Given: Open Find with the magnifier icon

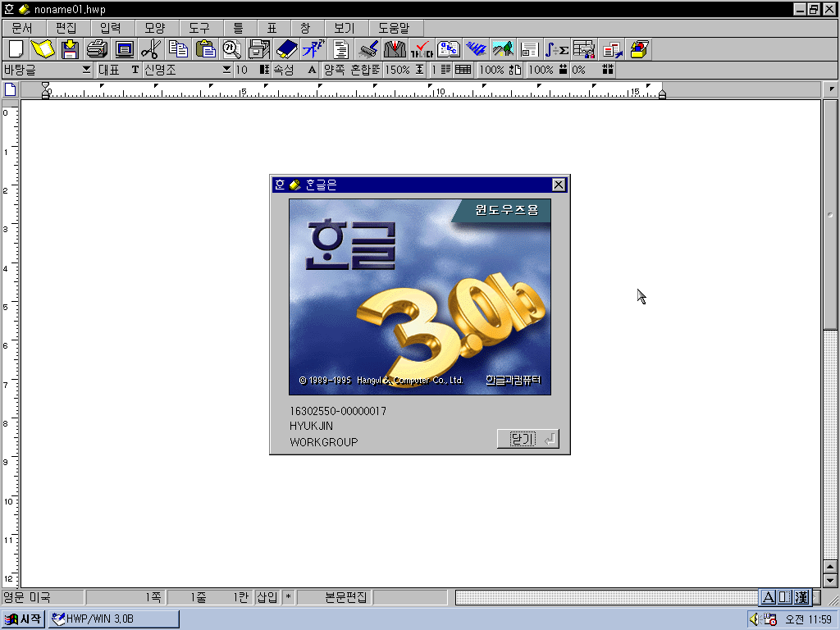Looking at the screenshot, I should tap(232, 49).
